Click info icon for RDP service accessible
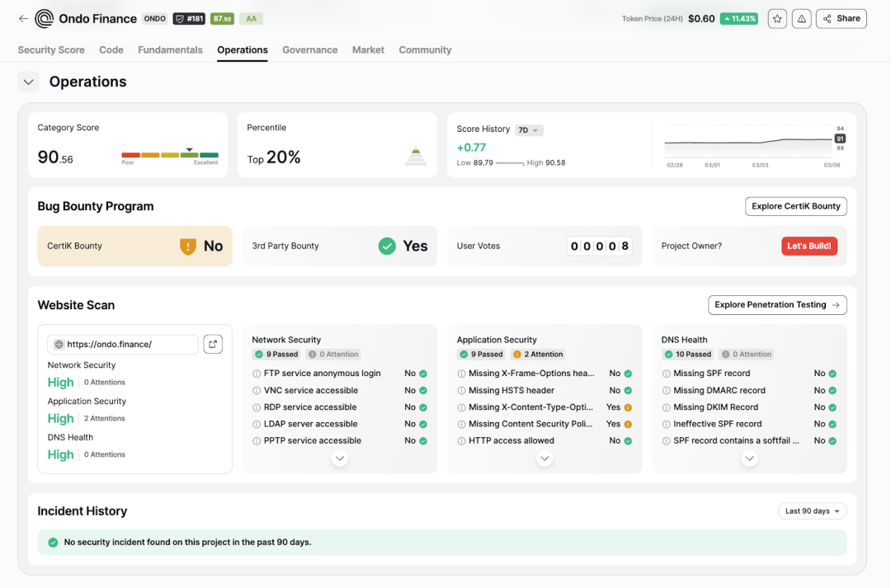Image resolution: width=891 pixels, height=588 pixels. (257, 407)
